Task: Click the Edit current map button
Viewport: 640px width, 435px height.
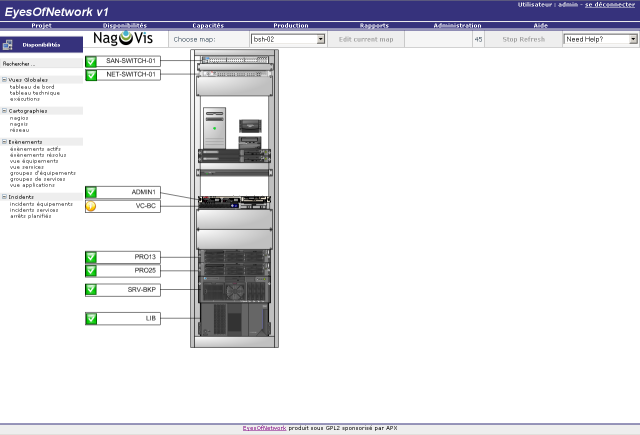Action: click(366, 39)
